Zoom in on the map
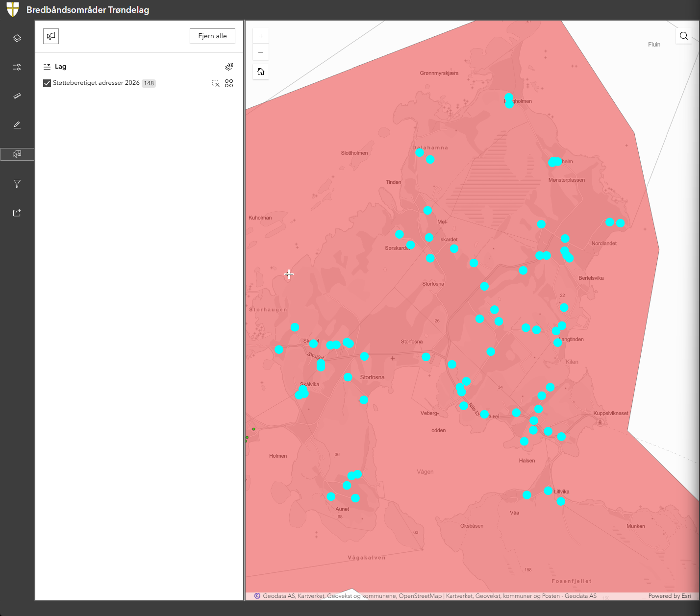 pyautogui.click(x=261, y=36)
